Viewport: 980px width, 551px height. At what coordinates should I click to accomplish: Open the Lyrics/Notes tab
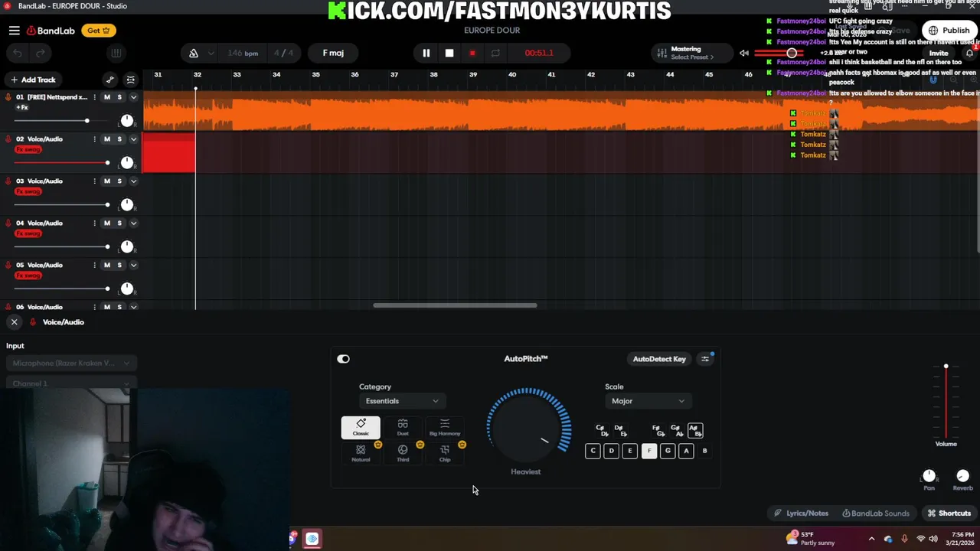[x=801, y=514]
